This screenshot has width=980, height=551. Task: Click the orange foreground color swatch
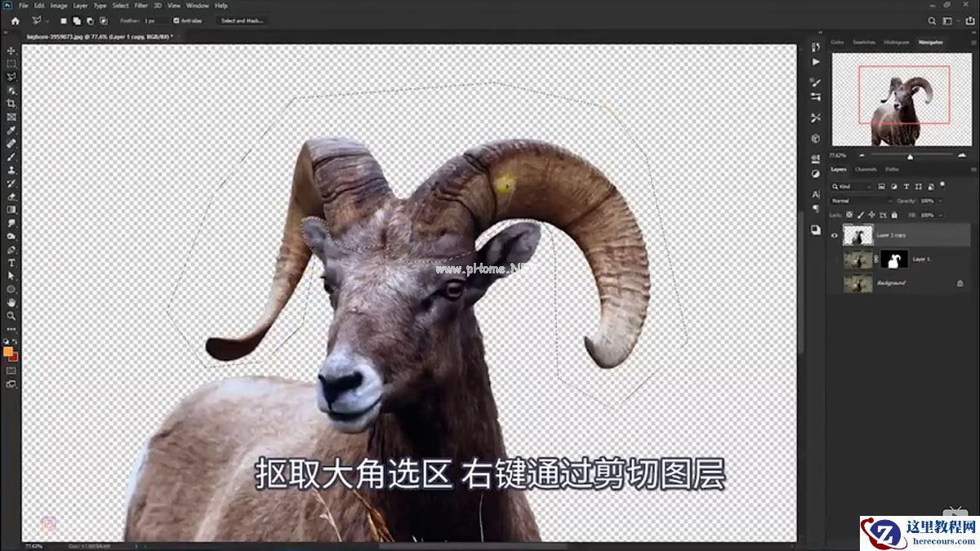(10, 350)
